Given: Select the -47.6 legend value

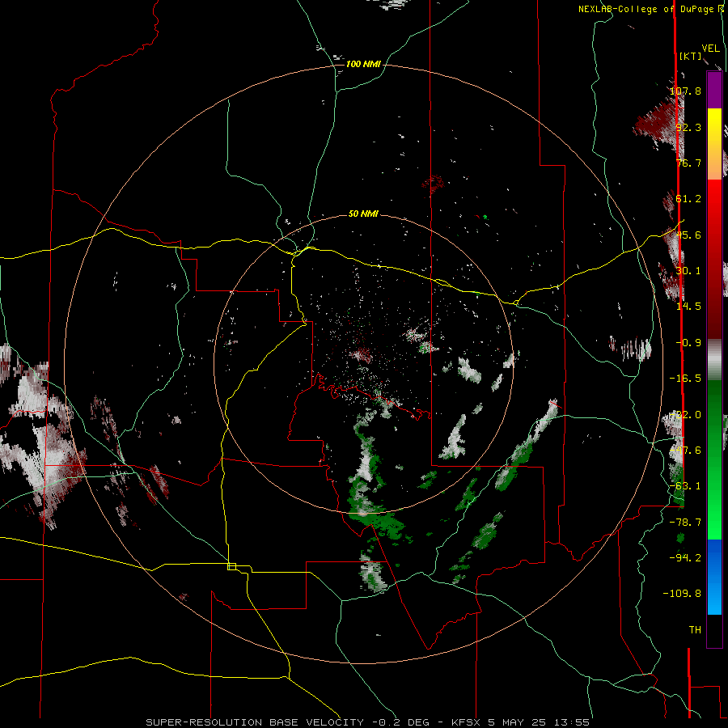Looking at the screenshot, I should (x=685, y=451).
